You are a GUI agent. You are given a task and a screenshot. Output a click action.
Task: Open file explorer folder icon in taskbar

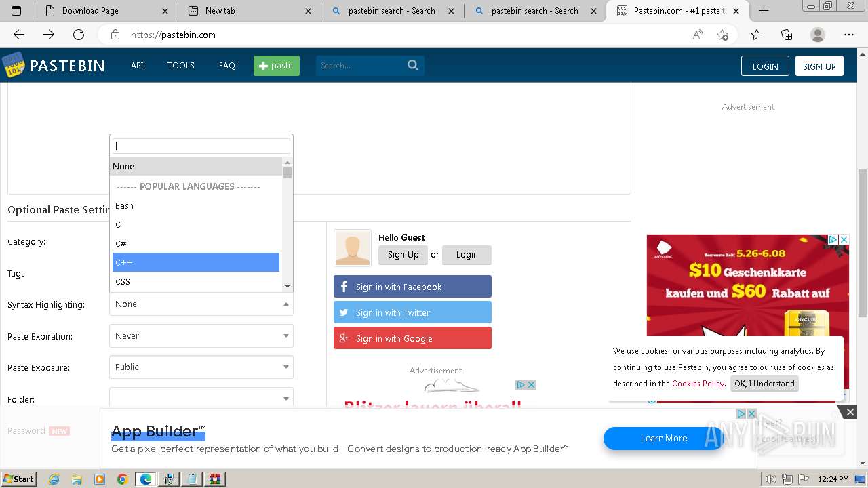point(77,479)
